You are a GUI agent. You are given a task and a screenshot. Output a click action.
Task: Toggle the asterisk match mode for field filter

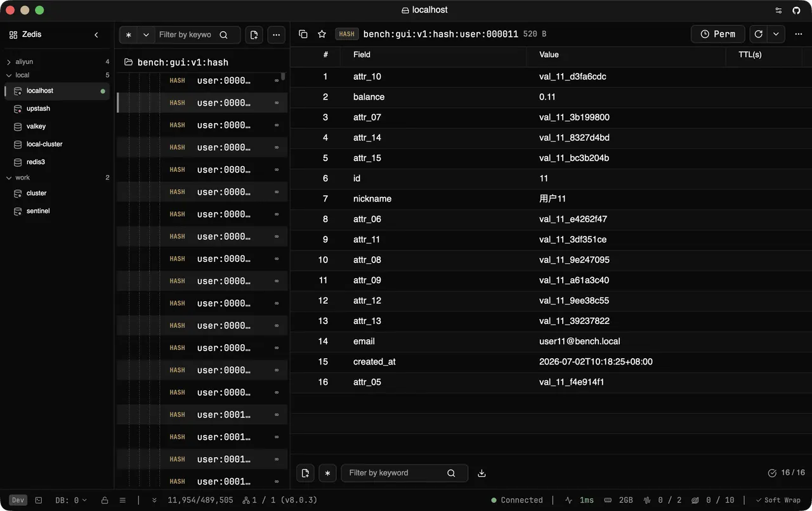(327, 473)
